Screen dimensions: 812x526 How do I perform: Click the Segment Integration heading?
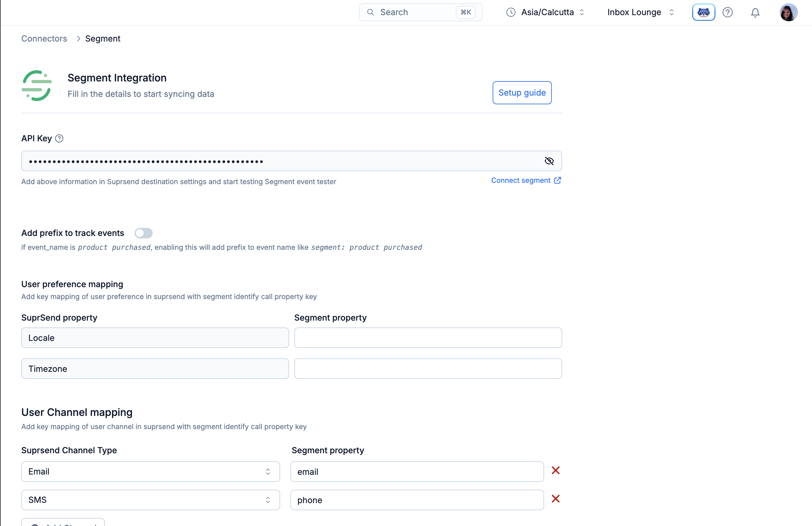click(x=117, y=78)
